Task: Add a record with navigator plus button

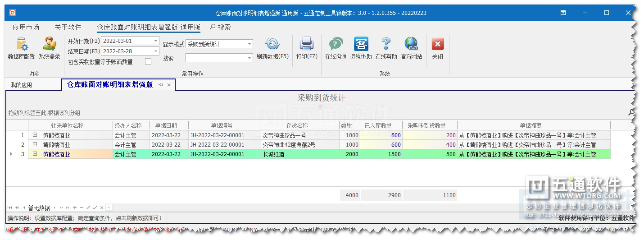Action: [75, 208]
